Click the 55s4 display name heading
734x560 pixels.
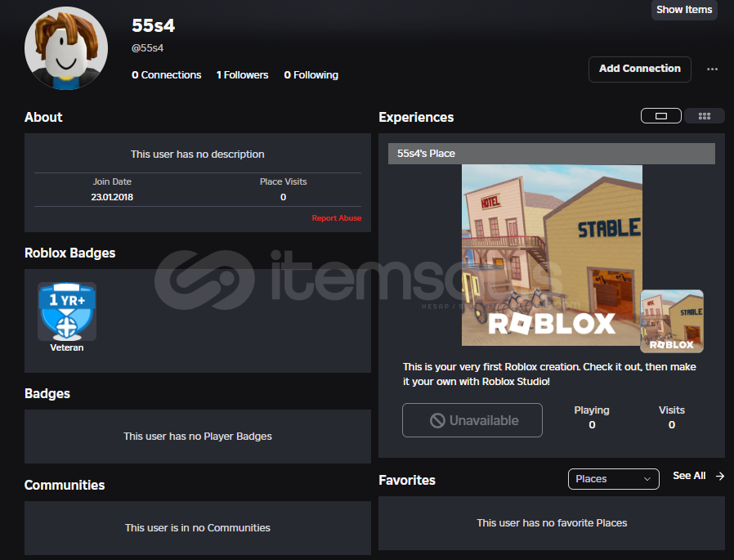click(x=153, y=25)
